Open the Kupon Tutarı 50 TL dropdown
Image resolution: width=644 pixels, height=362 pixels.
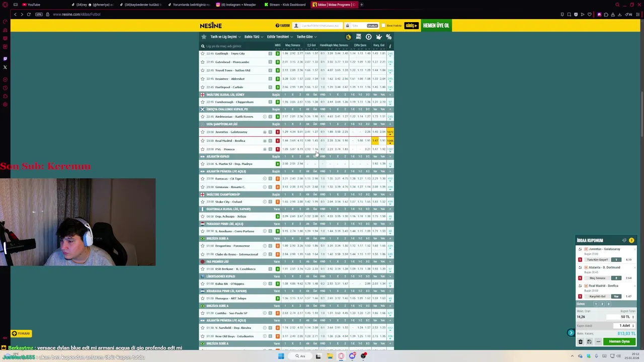click(x=621, y=317)
